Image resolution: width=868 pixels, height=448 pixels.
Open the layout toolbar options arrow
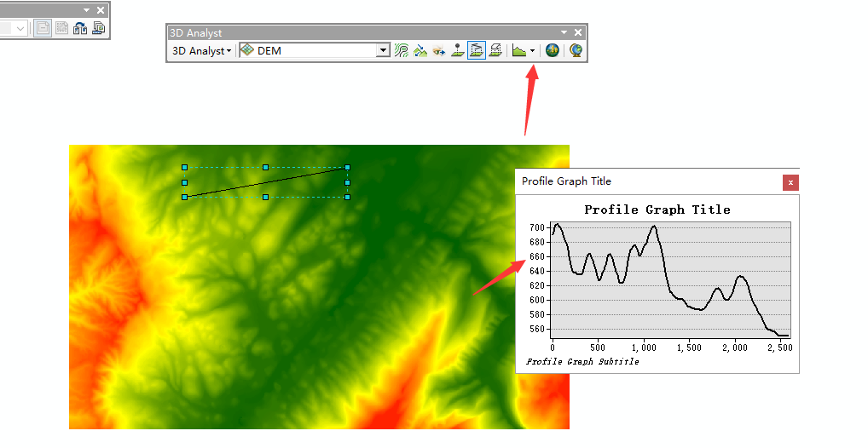point(86,10)
